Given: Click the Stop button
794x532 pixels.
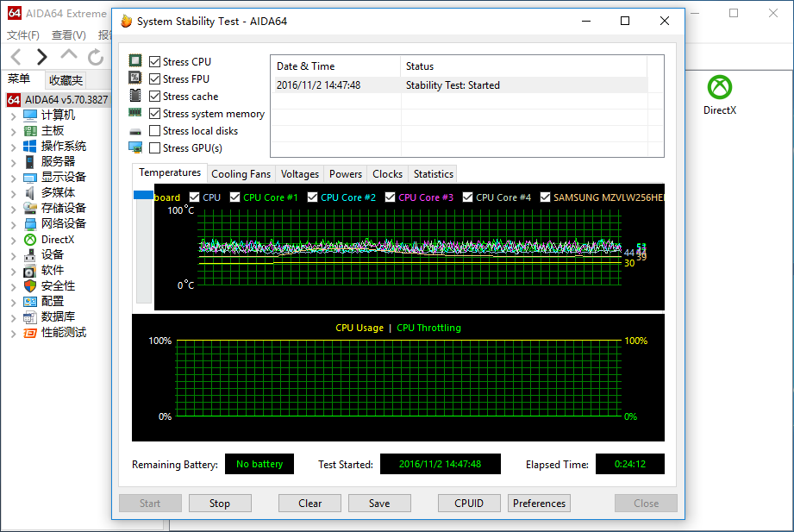Looking at the screenshot, I should (220, 504).
